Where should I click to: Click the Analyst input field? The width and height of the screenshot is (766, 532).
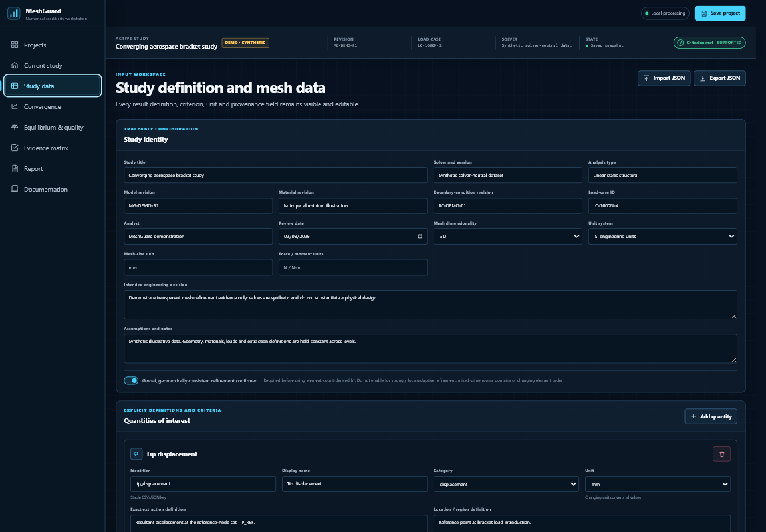(x=198, y=237)
